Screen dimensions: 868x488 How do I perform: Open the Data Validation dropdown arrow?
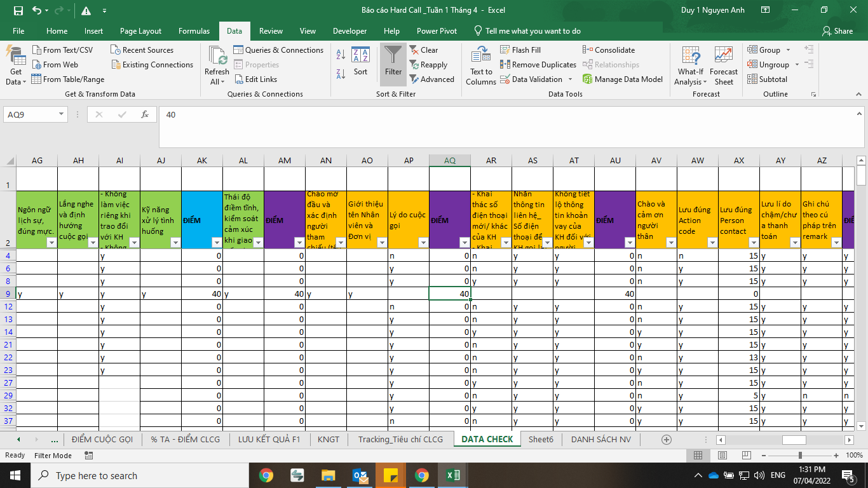coord(570,79)
